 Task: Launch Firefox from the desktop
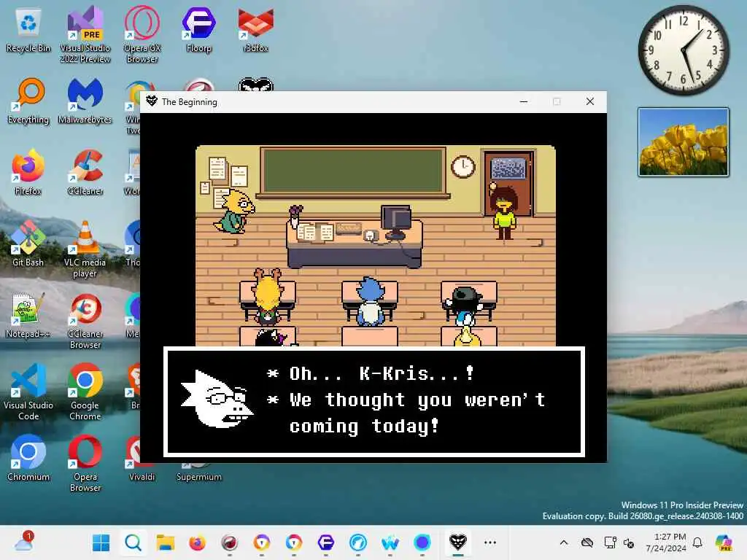[28, 172]
